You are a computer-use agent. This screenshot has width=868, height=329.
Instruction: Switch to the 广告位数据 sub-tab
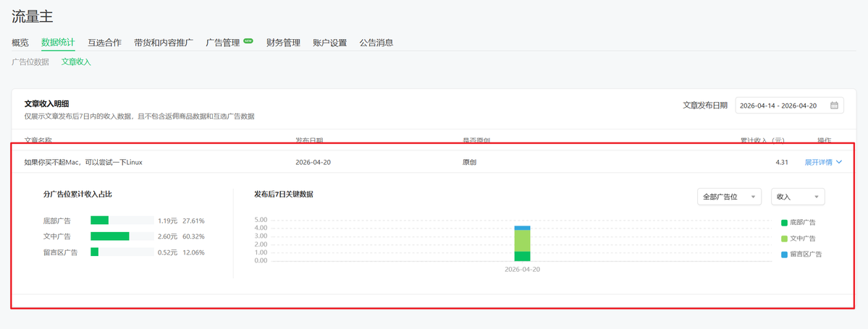[x=30, y=62]
